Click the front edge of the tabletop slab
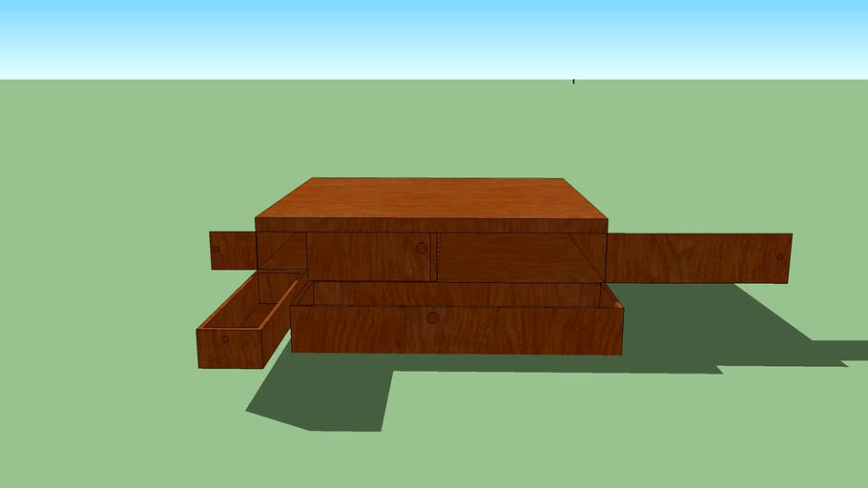 tap(431, 225)
